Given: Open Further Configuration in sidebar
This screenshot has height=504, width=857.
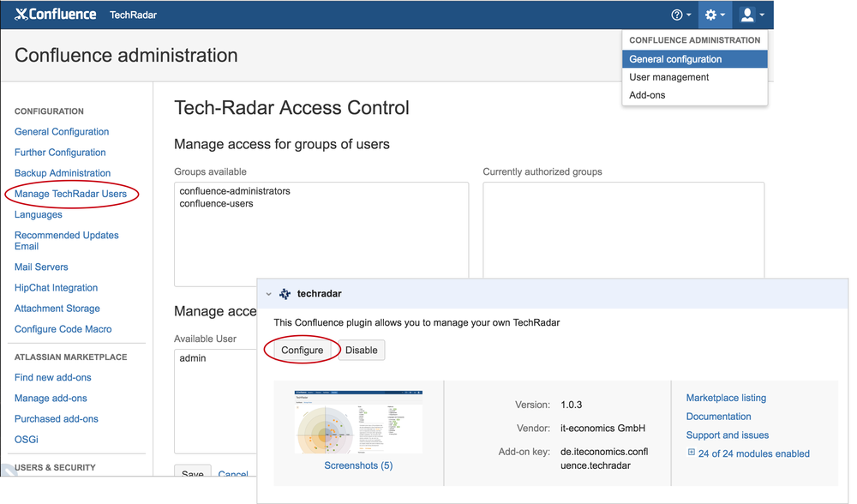Looking at the screenshot, I should (x=60, y=153).
